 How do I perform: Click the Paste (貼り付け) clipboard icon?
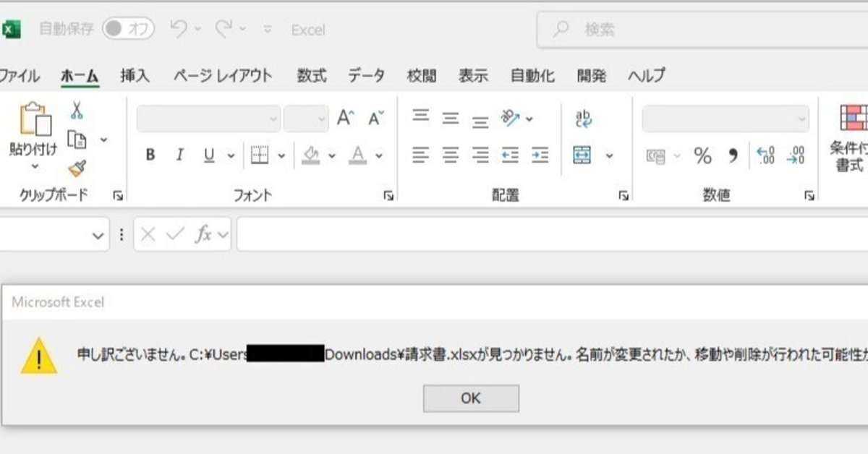click(x=35, y=119)
